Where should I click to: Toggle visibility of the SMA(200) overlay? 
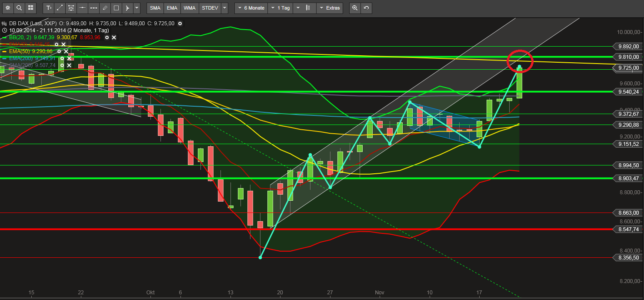coord(62,65)
